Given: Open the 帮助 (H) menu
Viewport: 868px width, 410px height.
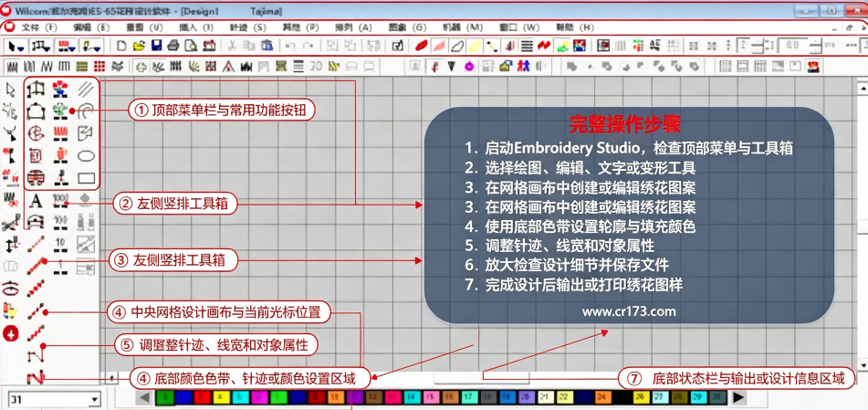Looking at the screenshot, I should [575, 26].
